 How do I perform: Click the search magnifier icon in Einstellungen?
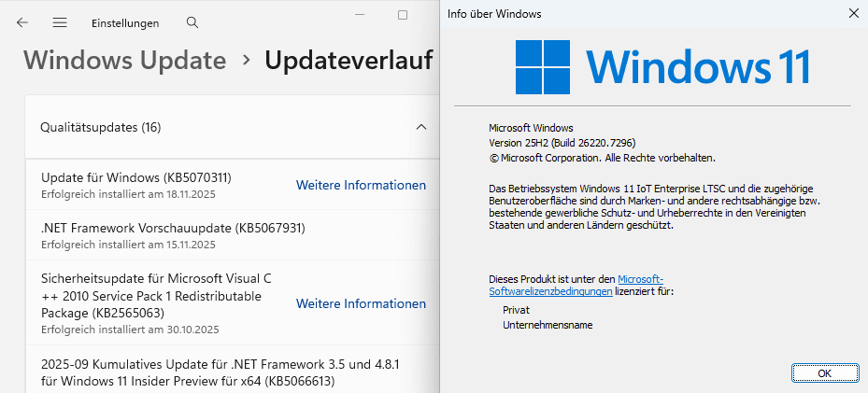192,22
